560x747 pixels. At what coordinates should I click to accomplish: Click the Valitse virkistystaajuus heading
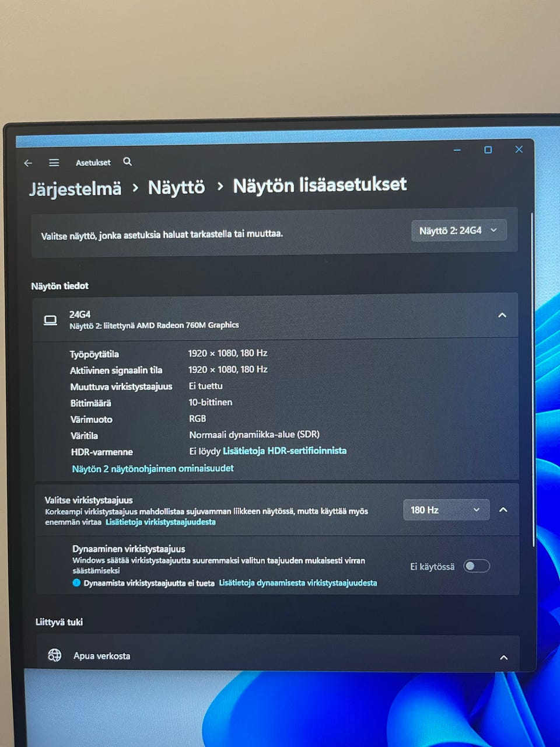click(x=89, y=500)
